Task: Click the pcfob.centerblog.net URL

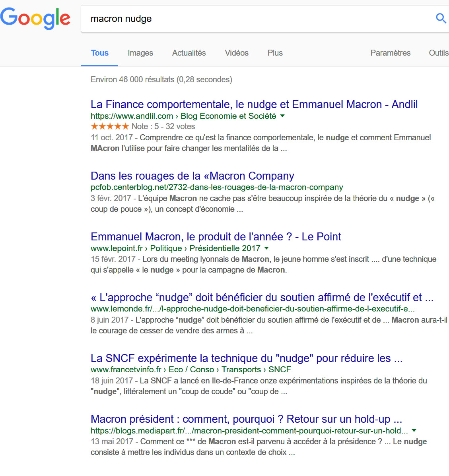Action: coord(217,187)
